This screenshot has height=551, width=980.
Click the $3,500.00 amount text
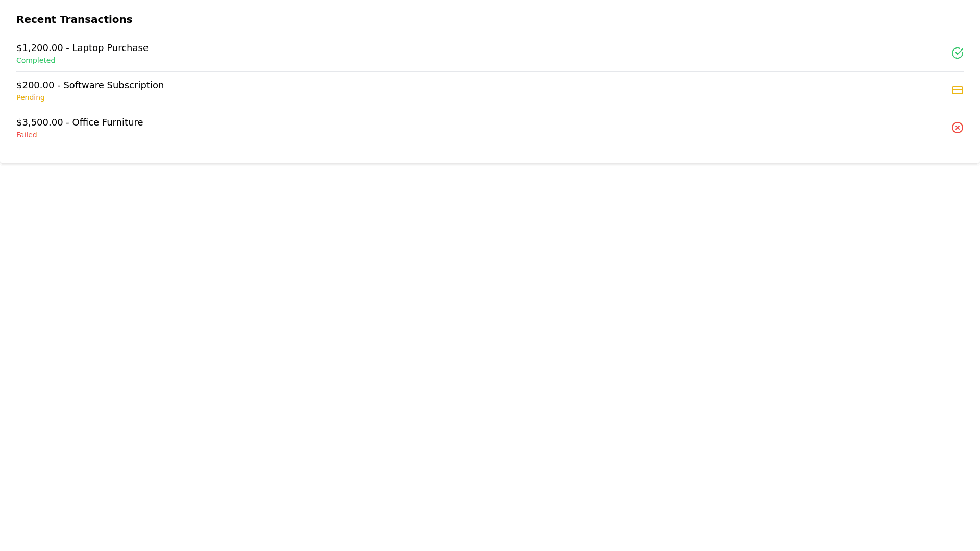click(40, 122)
